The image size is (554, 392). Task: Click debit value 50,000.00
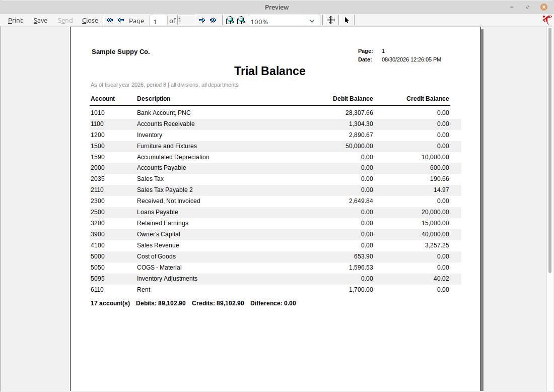coord(359,146)
